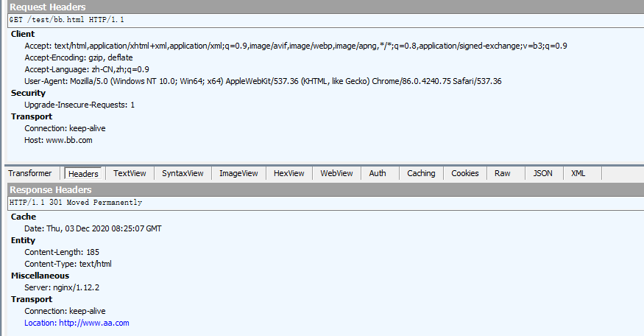Open the SyntaxView tab
The width and height of the screenshot is (644, 336).
tap(183, 174)
